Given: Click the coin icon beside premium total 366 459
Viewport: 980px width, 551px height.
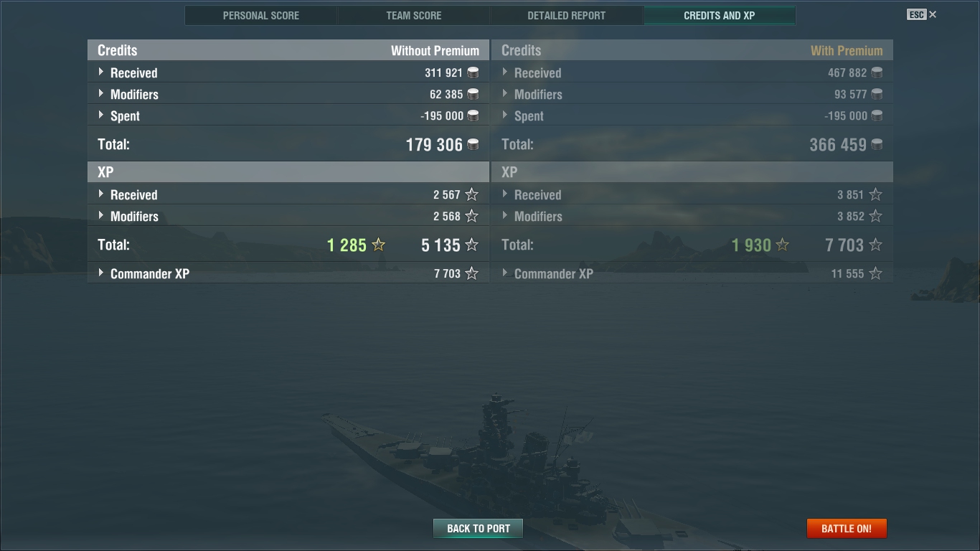Looking at the screenshot, I should click(x=877, y=144).
